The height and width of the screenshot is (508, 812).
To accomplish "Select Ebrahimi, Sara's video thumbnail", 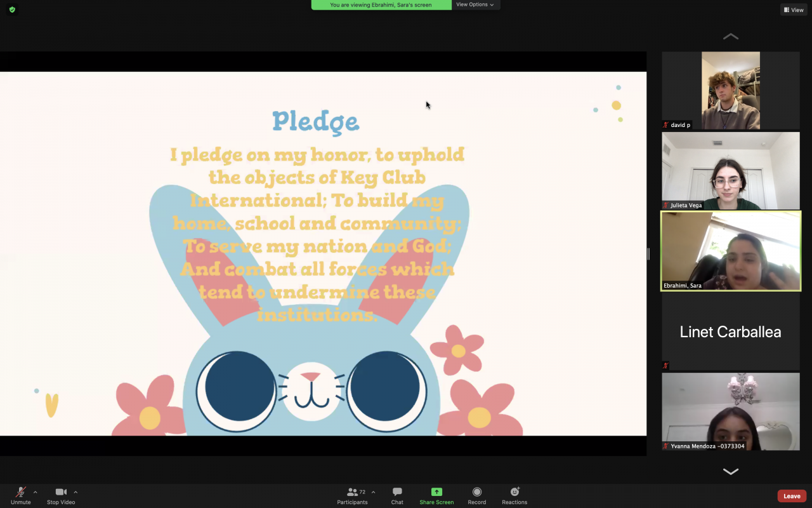I will (x=731, y=251).
